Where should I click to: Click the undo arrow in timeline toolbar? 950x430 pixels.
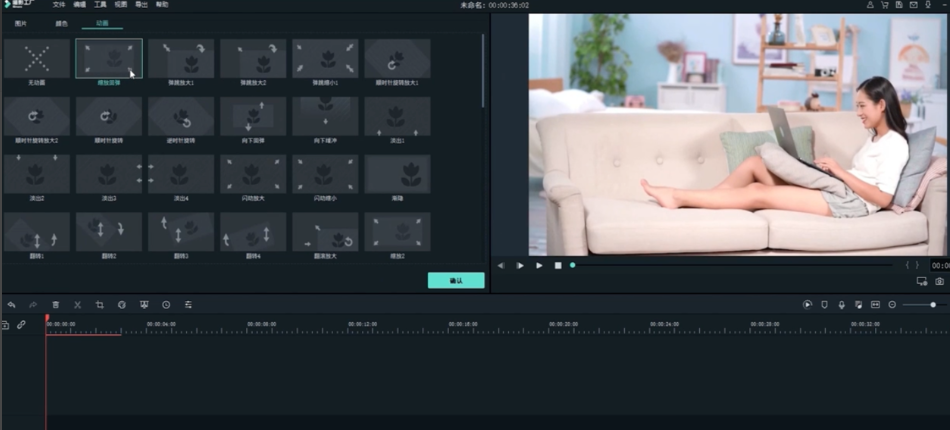click(x=11, y=304)
